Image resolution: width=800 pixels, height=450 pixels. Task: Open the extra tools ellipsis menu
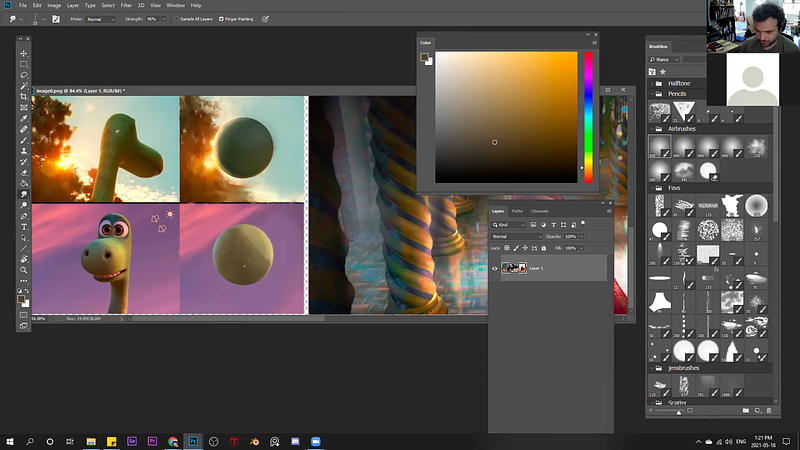coord(23,281)
